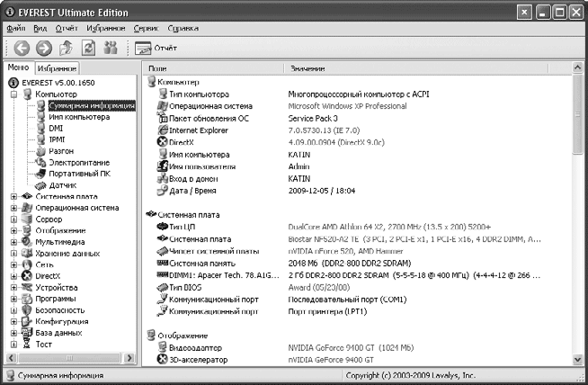Expand the DirectX tree node
The width and height of the screenshot is (588, 385).
pyautogui.click(x=14, y=276)
